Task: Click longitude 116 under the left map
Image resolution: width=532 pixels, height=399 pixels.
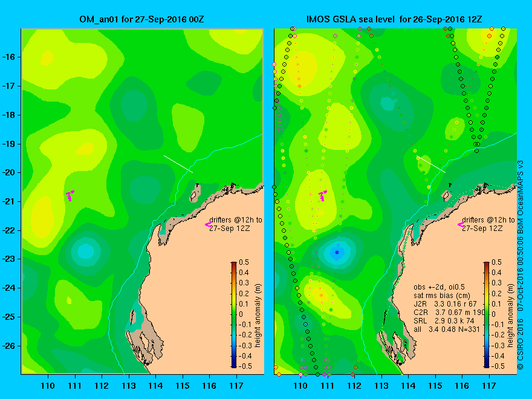Action: click(x=209, y=386)
